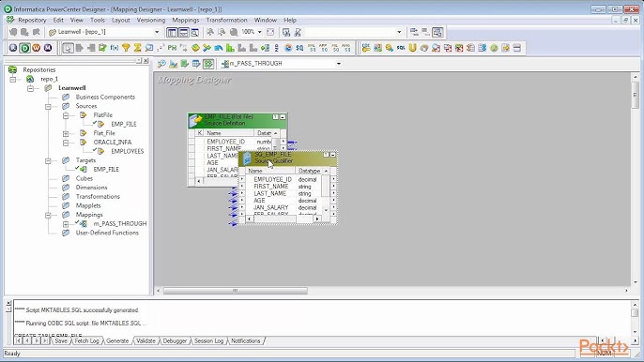This screenshot has width=644, height=362.
Task: Toggle the Navigator window view button
Action: pyautogui.click(x=172, y=32)
